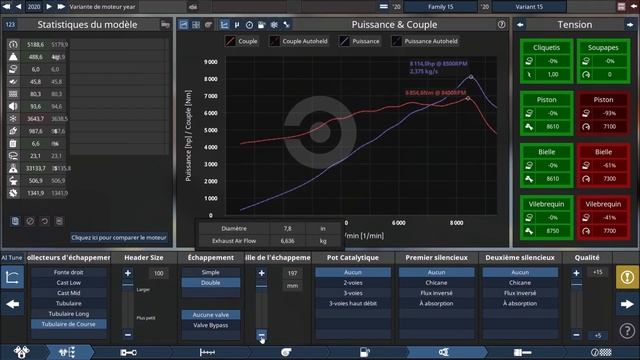This screenshot has width=640, height=360.
Task: Open the valvetrain design tab
Action: coord(207,352)
